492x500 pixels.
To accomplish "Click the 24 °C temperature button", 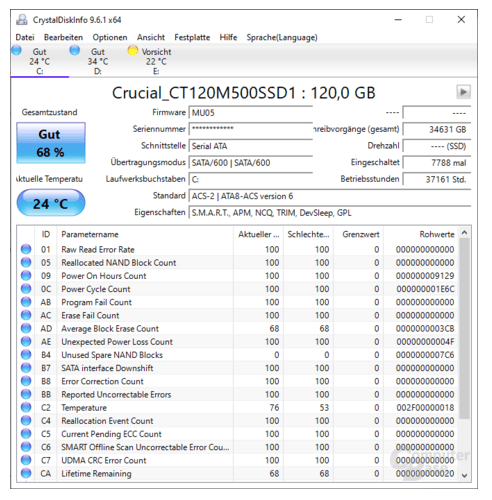I will click(x=51, y=203).
